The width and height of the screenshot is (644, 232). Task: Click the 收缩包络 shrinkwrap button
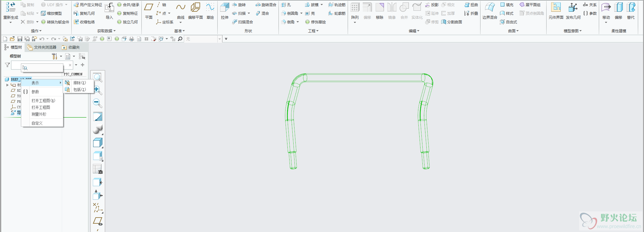click(x=84, y=22)
